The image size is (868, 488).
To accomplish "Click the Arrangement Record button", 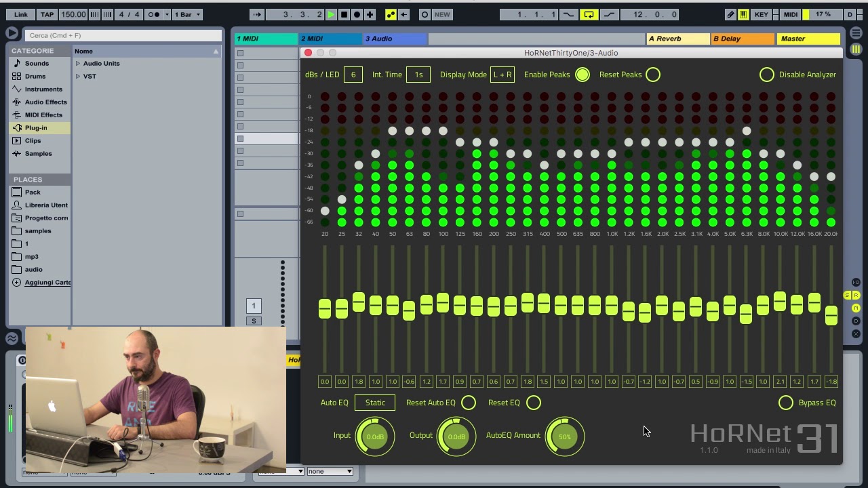I will pyautogui.click(x=357, y=14).
